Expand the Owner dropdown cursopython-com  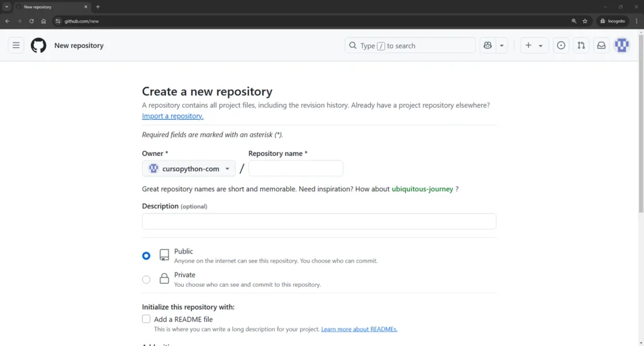click(189, 169)
